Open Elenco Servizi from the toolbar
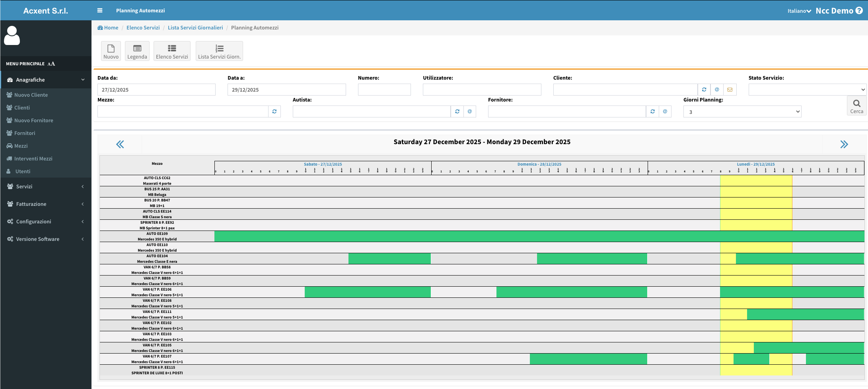The image size is (868, 389). coord(172,51)
